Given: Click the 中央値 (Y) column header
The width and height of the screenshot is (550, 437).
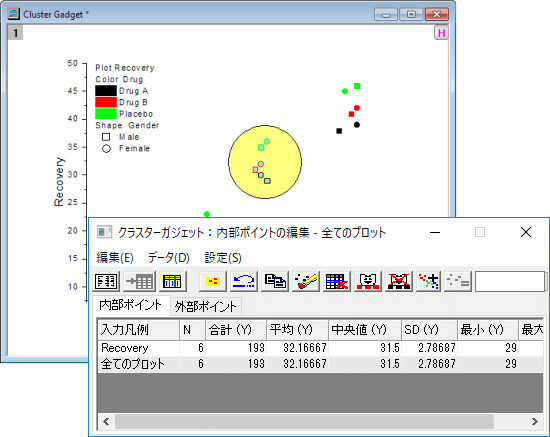Looking at the screenshot, I should [365, 330].
